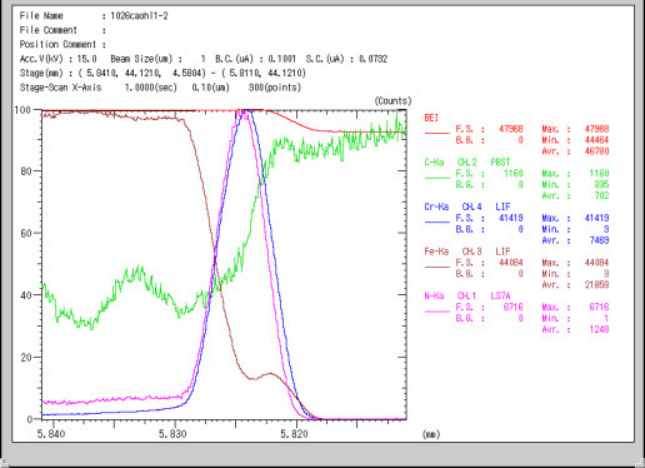645x468 pixels.
Task: Click the (Counts) axis unit label
Action: click(393, 101)
